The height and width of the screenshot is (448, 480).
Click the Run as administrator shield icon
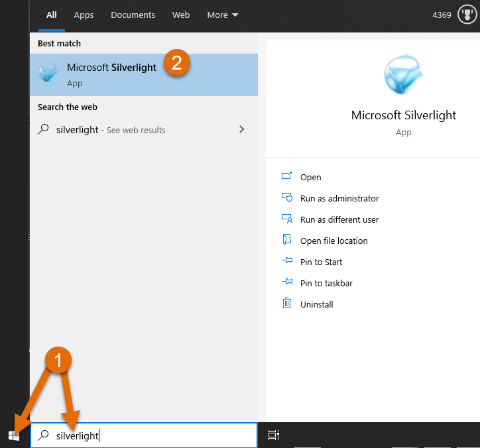point(287,197)
